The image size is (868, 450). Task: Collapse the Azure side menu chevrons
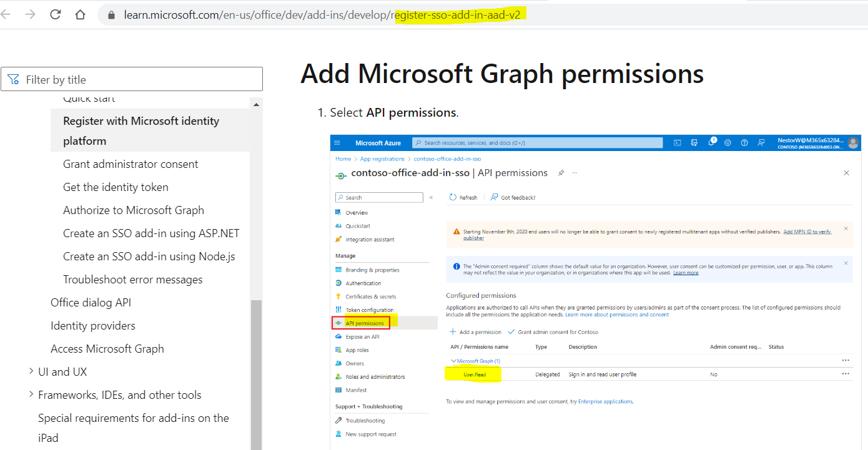[x=431, y=197]
